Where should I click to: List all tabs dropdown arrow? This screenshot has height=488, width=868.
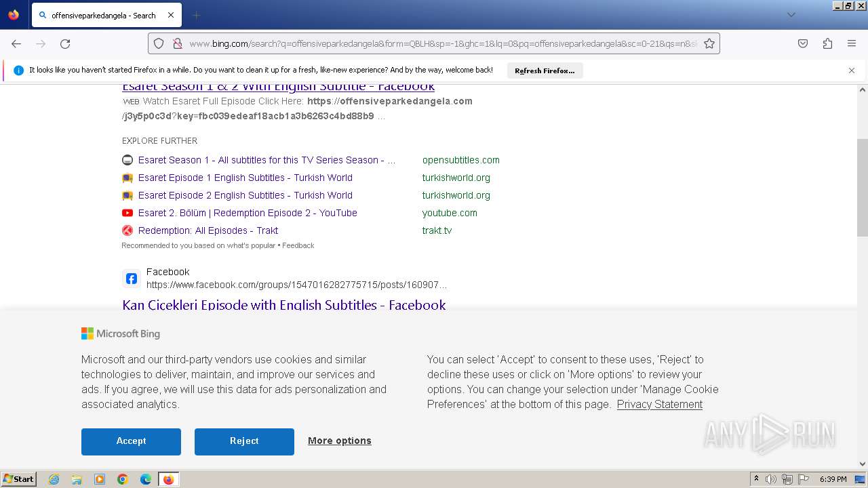[791, 15]
